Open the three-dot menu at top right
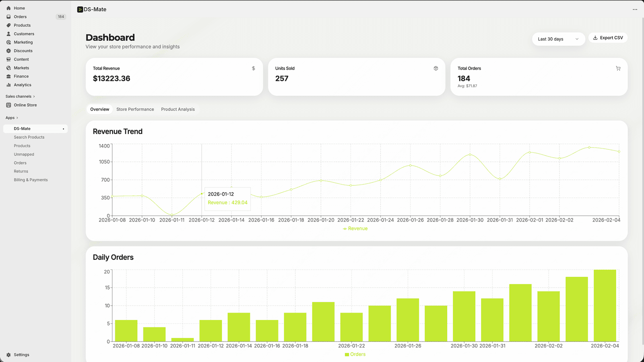 click(635, 10)
